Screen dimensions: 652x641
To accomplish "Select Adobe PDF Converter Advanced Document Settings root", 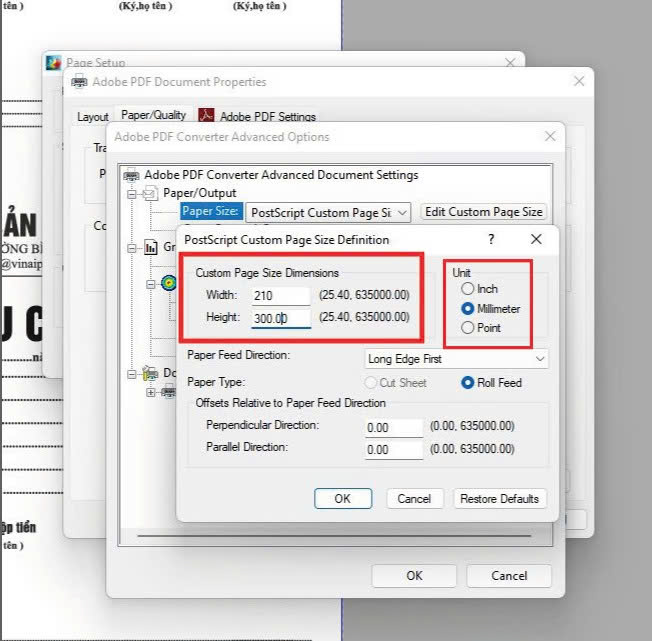I will (x=281, y=175).
